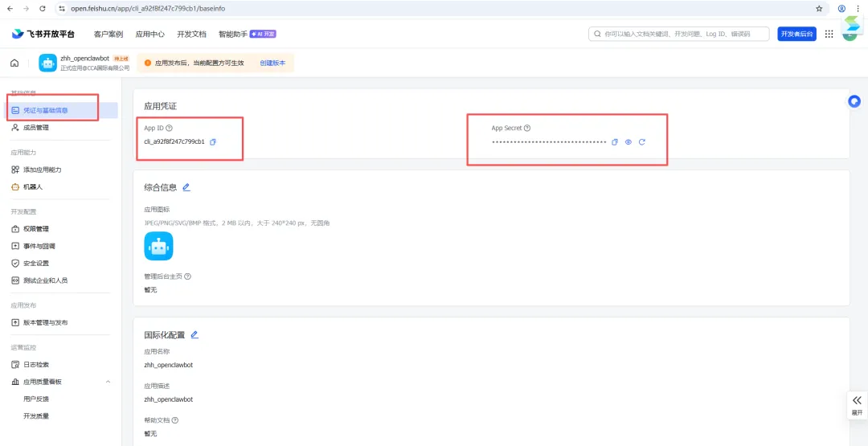868x446 pixels.
Task: Click 创建版本 link in banner
Action: (x=272, y=63)
